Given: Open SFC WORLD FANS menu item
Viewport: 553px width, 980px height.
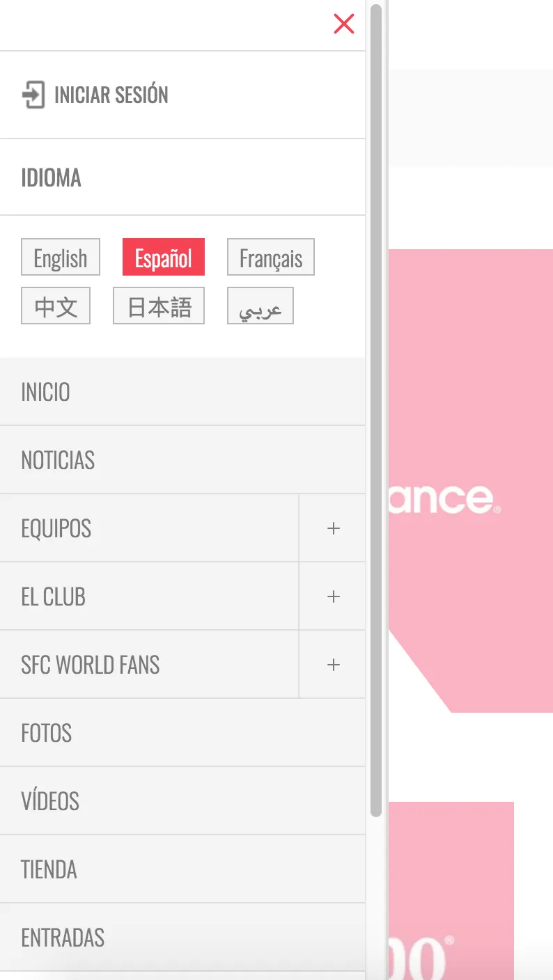Looking at the screenshot, I should pos(149,665).
